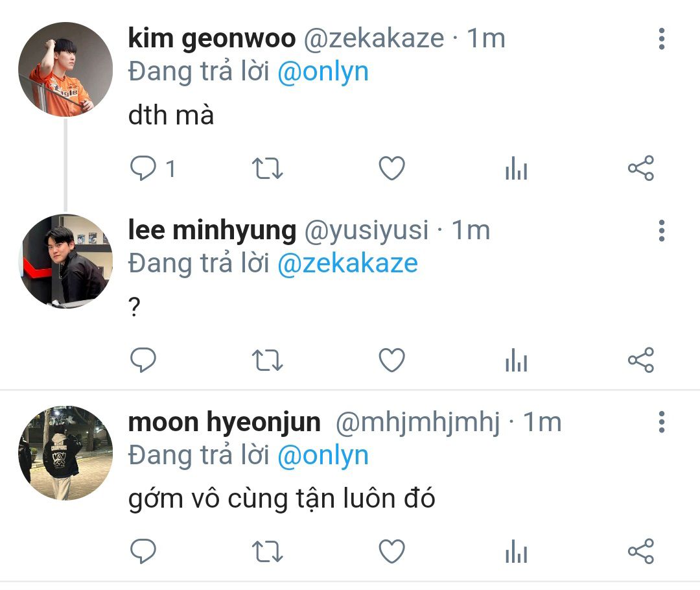Like moon hyeonjun's tweet
This screenshot has width=700, height=590.
(x=391, y=550)
